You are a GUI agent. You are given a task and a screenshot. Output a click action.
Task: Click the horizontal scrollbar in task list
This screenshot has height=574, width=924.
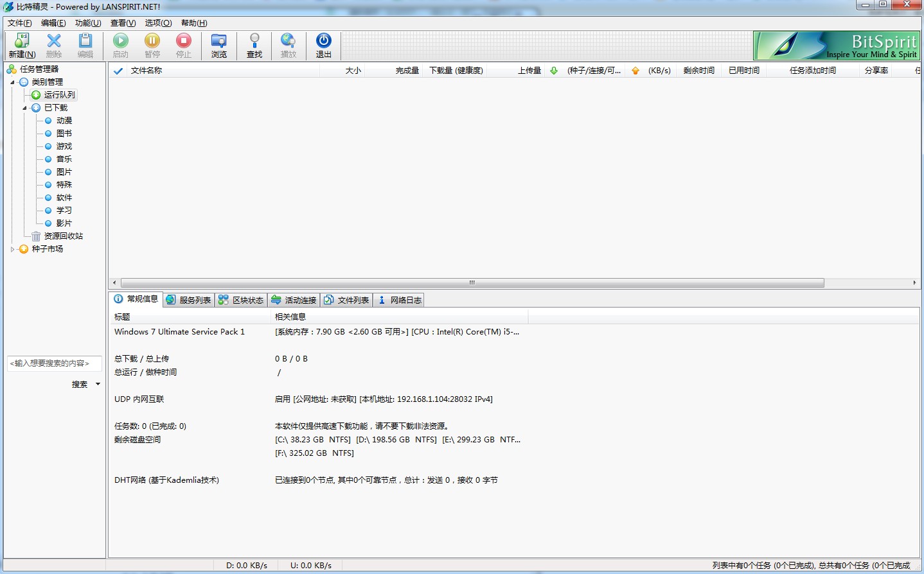pos(472,283)
